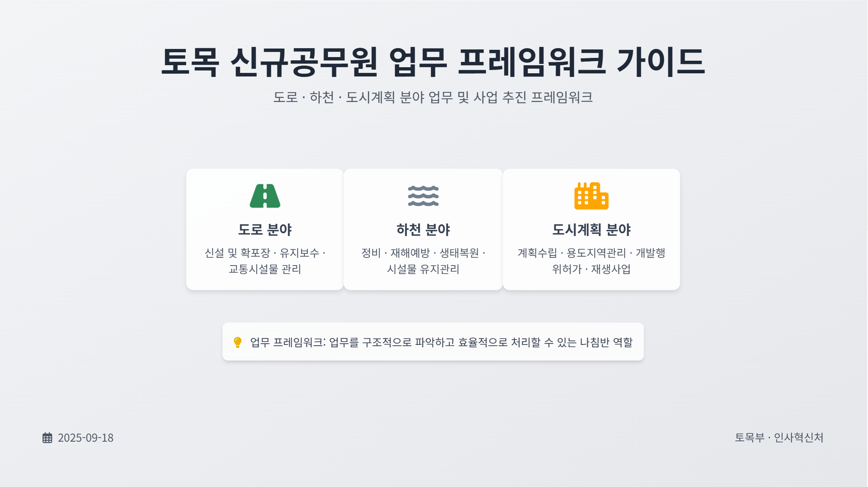Click the date text 2025-09-18
The height and width of the screenshot is (487, 868).
coord(86,438)
